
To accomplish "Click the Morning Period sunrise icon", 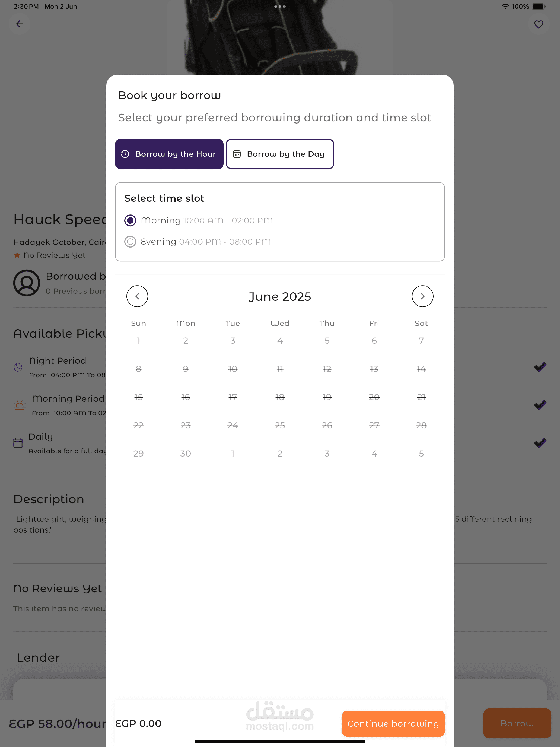I will click(20, 405).
